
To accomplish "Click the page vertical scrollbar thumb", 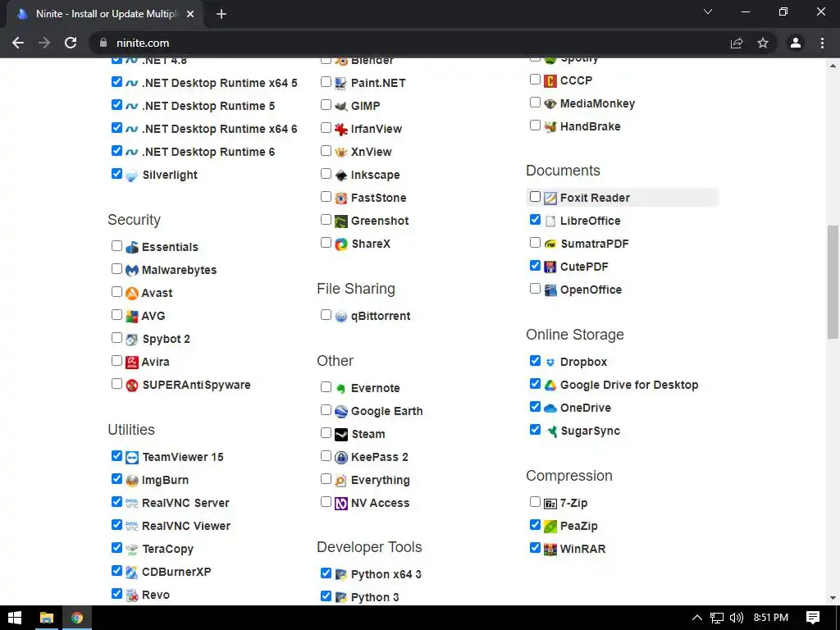I will click(x=833, y=282).
